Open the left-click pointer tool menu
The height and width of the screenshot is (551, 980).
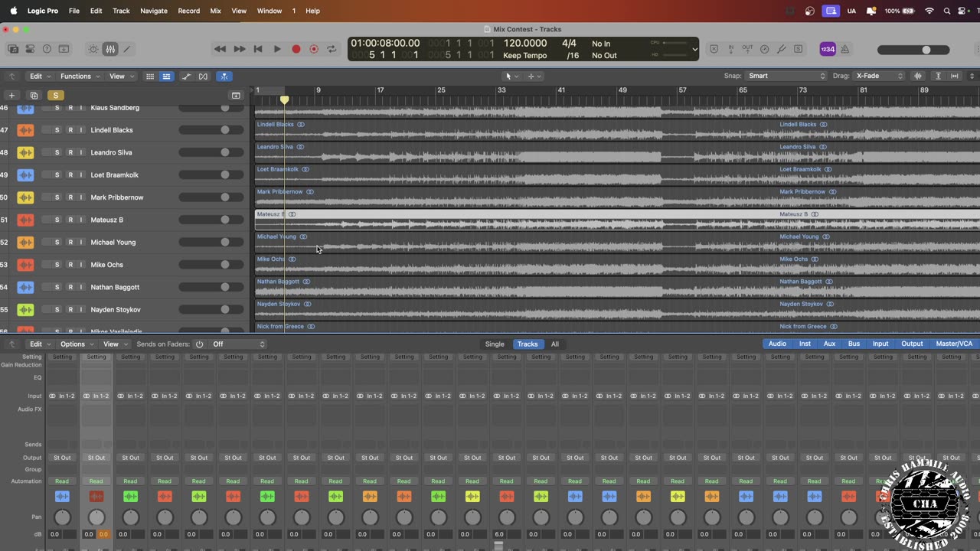tap(511, 77)
